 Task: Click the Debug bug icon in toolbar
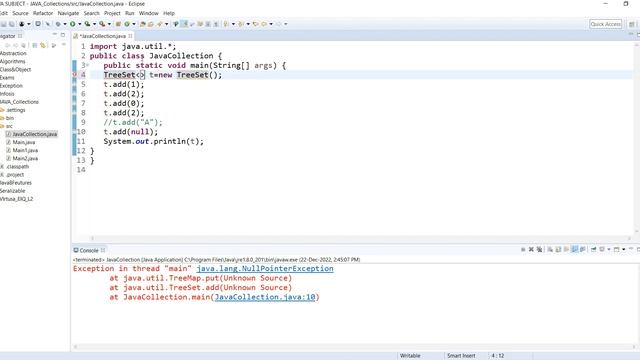click(58, 24)
